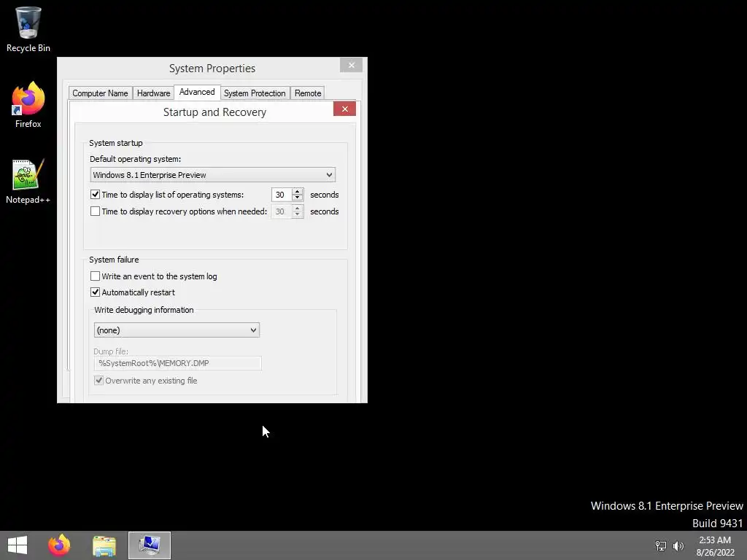Switch to the Computer Name tab
This screenshot has height=560, width=747.
100,93
